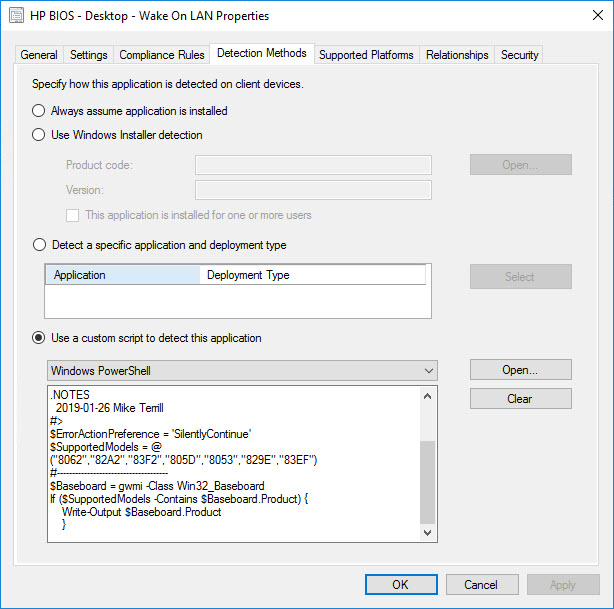This screenshot has width=614, height=609.
Task: Select 'Always assume application is installed' option
Action: pos(39,111)
